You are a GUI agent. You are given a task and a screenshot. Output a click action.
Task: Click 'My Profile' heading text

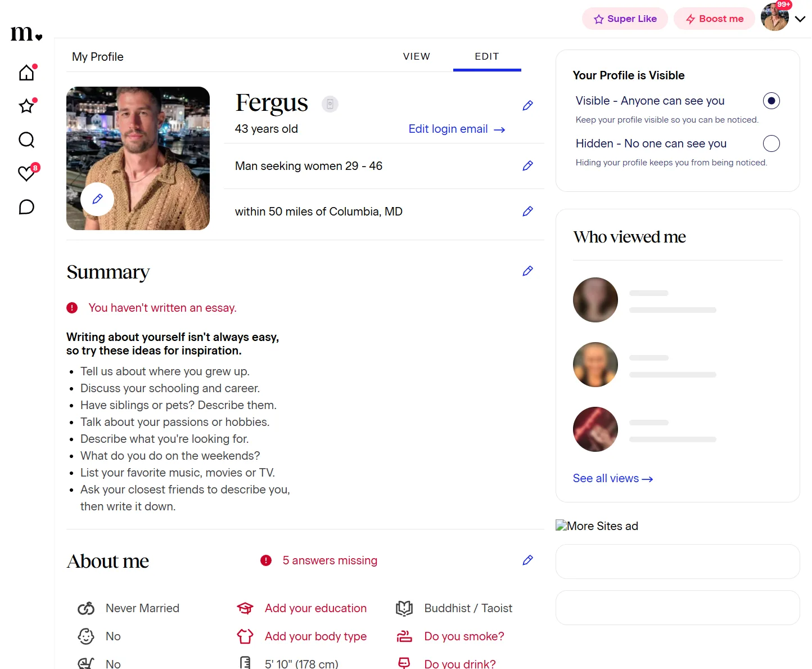coord(98,57)
